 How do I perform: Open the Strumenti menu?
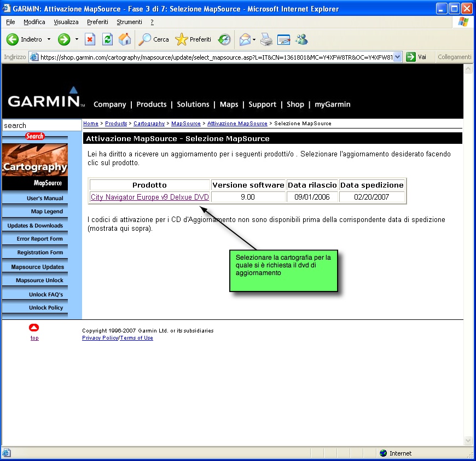click(129, 22)
